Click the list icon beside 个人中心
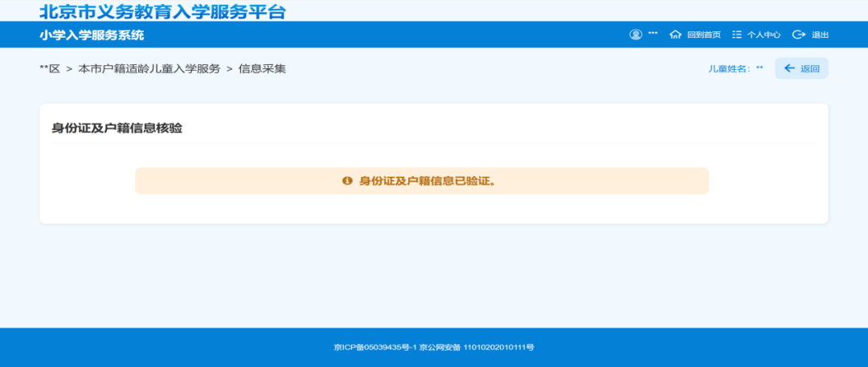The height and width of the screenshot is (367, 868). coord(737,35)
